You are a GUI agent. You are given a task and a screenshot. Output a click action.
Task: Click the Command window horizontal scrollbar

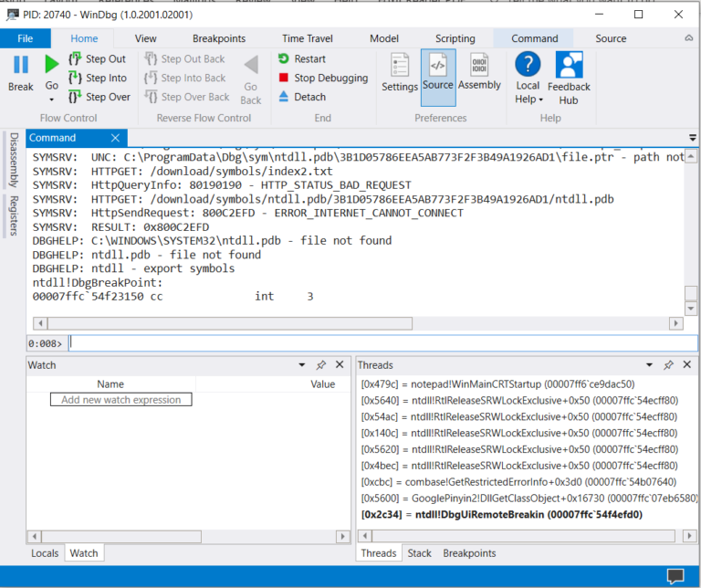[x=356, y=323]
